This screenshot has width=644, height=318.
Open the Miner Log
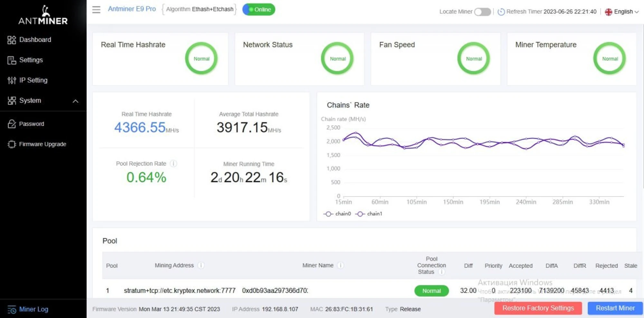point(33,309)
